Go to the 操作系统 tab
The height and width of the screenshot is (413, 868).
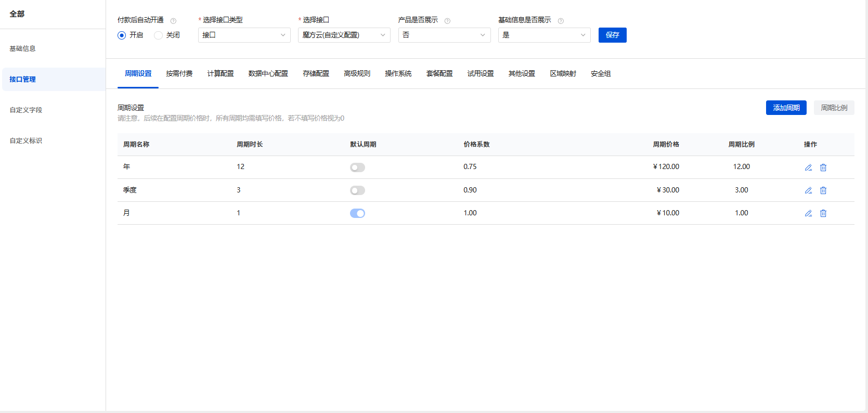point(398,73)
